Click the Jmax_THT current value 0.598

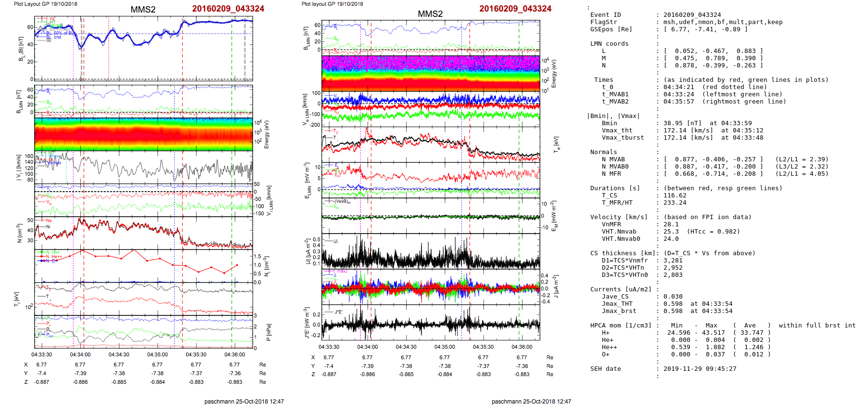click(x=673, y=304)
